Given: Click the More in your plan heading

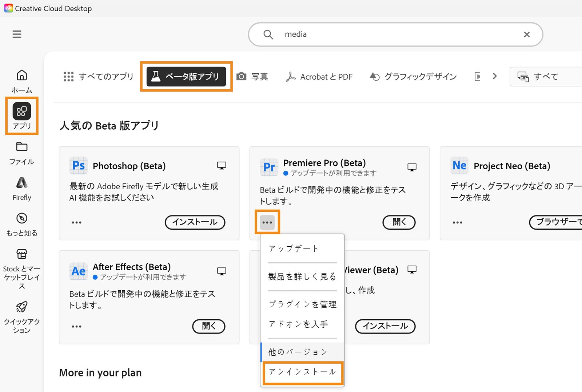Looking at the screenshot, I should (x=100, y=373).
